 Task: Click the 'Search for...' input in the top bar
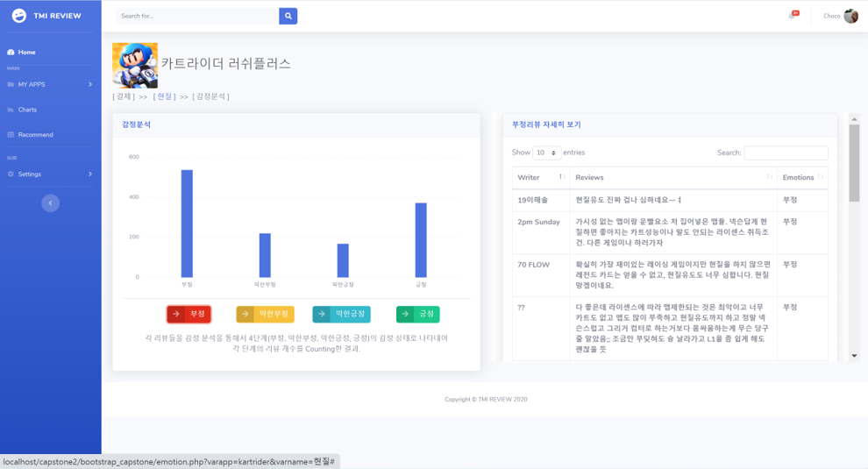point(197,16)
